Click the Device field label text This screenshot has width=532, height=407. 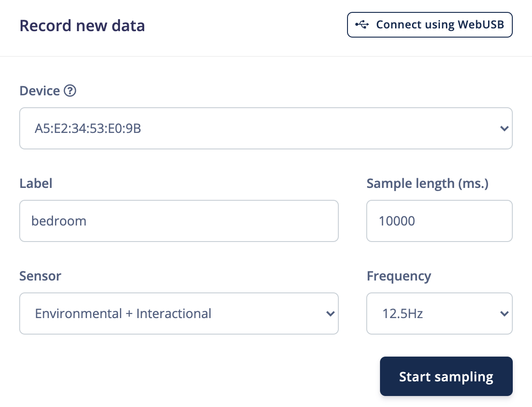[x=40, y=91]
